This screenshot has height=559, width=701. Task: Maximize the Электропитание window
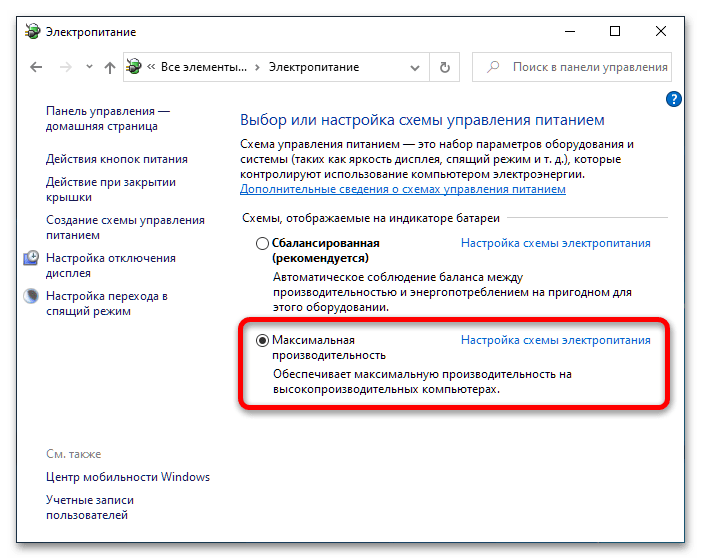tap(615, 31)
